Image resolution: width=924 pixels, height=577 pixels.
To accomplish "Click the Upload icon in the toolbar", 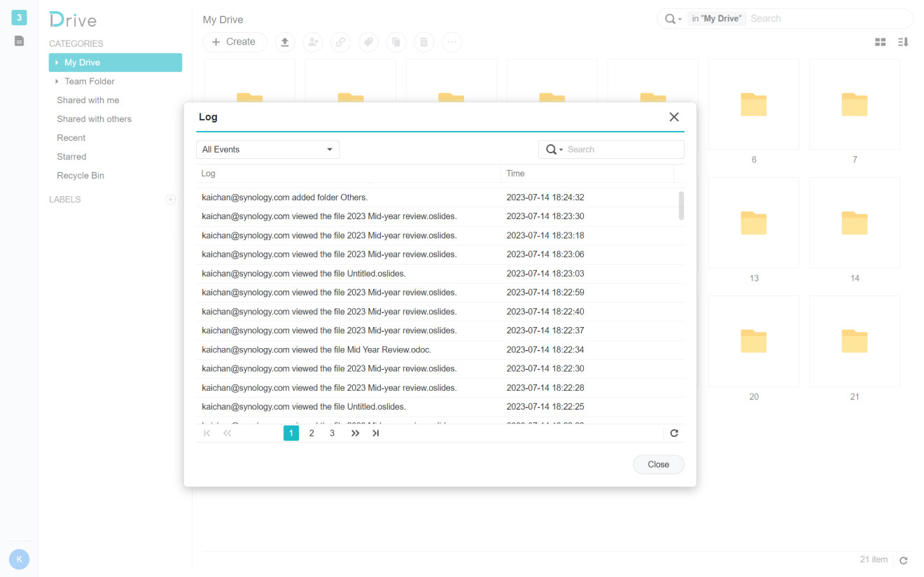I will [285, 42].
